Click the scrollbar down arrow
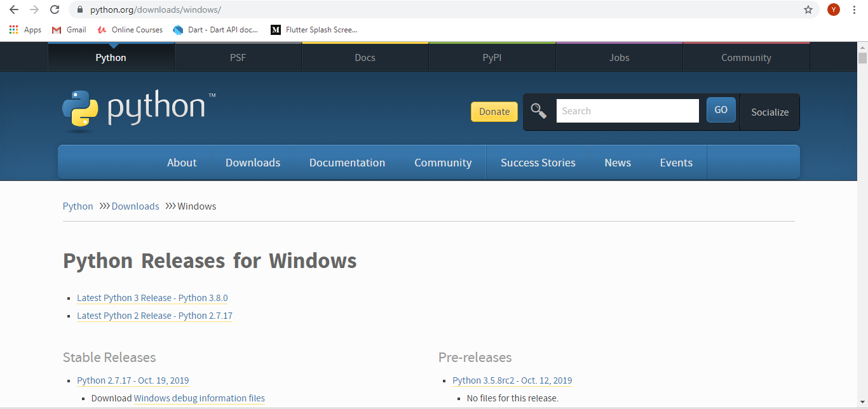The image size is (868, 409). [x=862, y=403]
